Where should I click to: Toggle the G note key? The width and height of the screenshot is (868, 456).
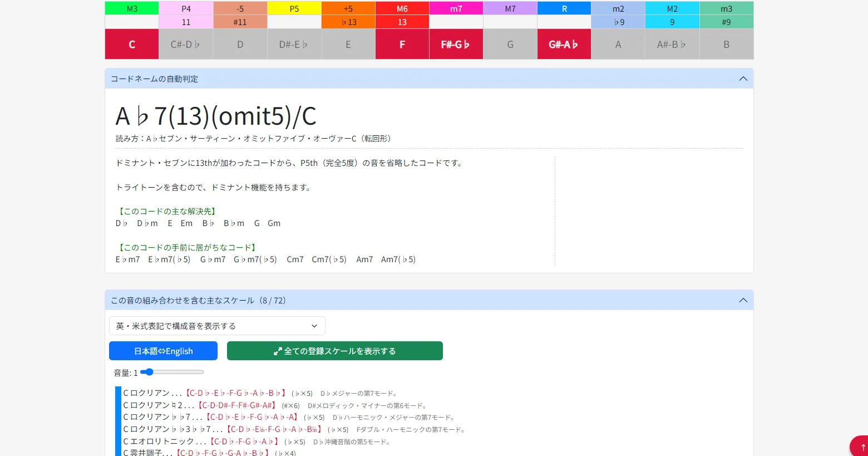point(510,44)
